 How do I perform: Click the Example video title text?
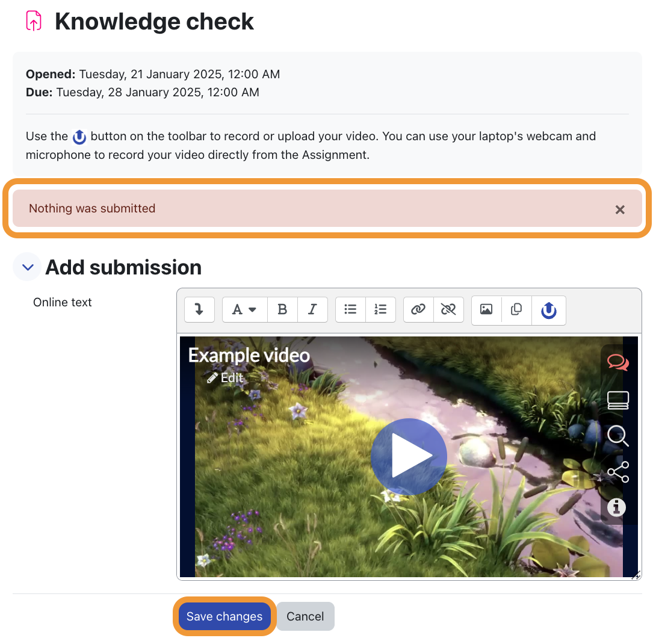click(249, 355)
